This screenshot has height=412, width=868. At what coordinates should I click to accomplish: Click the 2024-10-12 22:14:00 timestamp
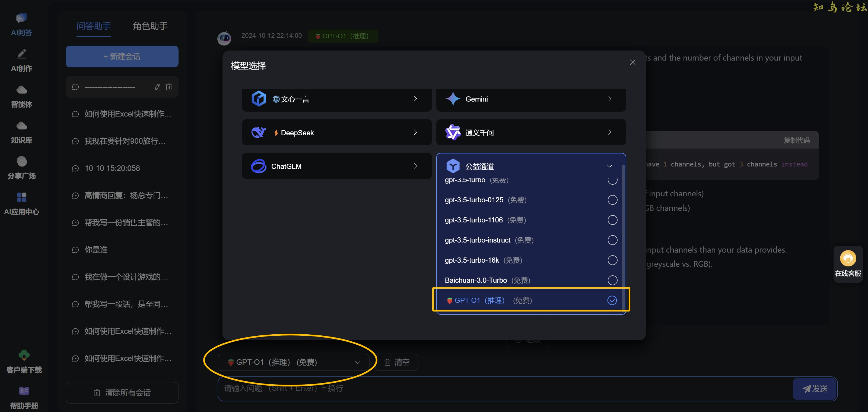click(x=272, y=36)
